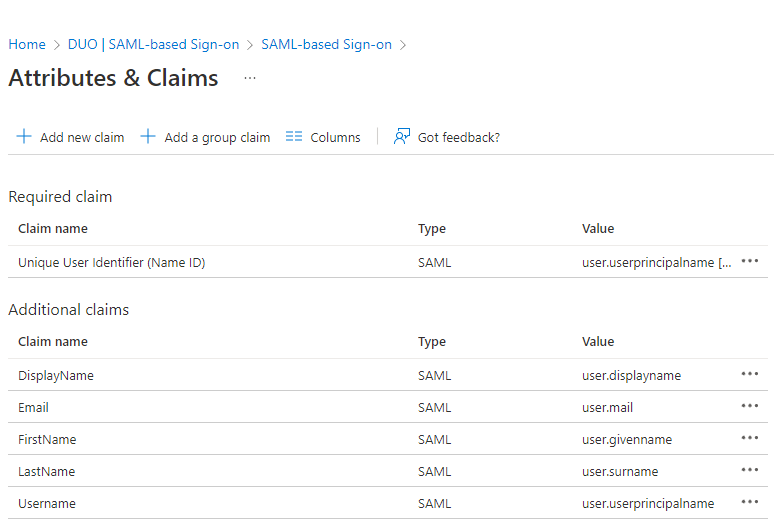Sort by the required Claim name column header
This screenshot has width=774, height=523.
53,229
